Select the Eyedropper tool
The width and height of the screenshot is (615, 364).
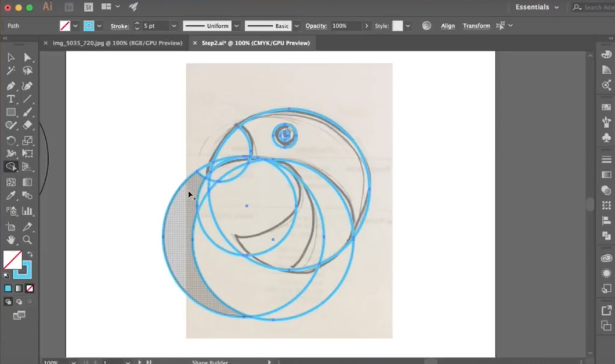click(11, 196)
